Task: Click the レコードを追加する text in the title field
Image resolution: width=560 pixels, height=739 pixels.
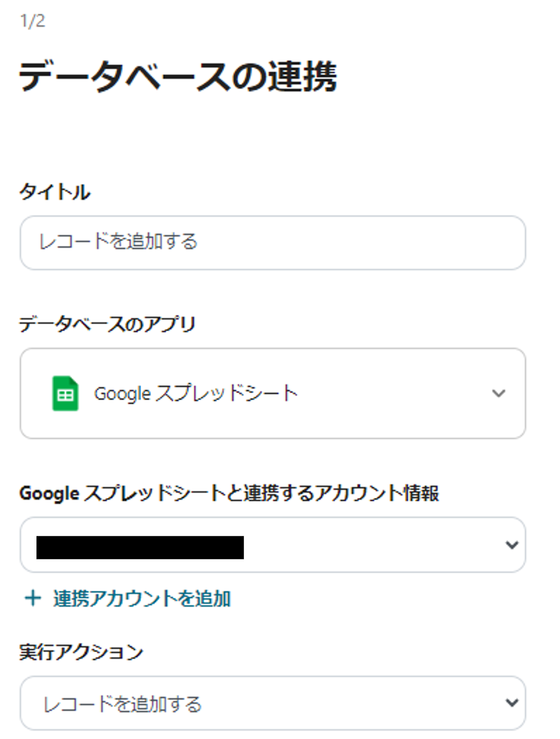Action: coord(119,242)
